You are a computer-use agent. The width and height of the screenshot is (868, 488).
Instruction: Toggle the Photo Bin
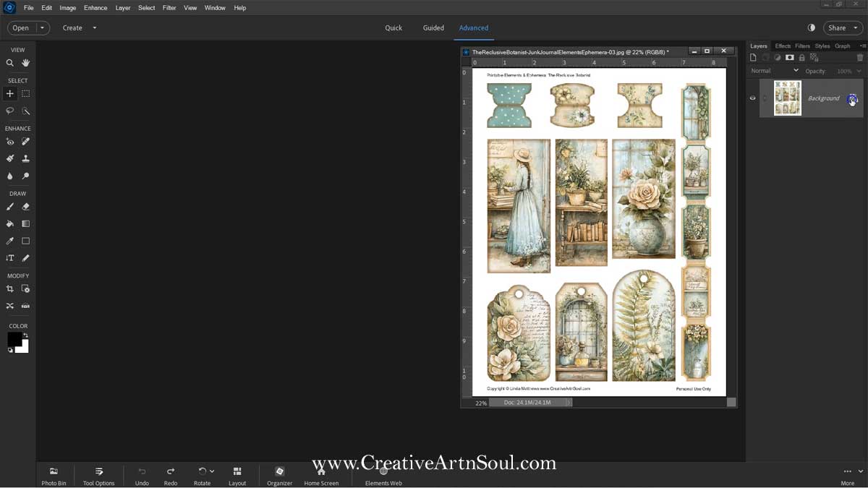(54, 476)
